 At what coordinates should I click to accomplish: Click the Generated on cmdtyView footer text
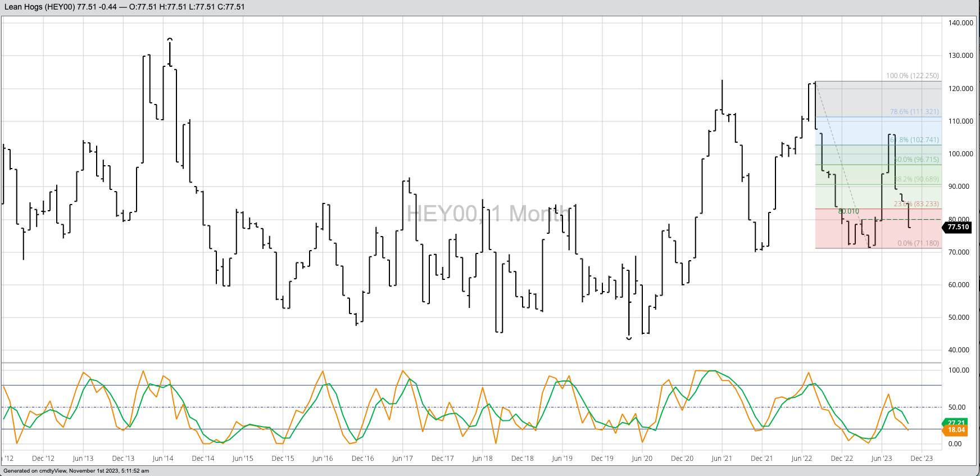76,471
